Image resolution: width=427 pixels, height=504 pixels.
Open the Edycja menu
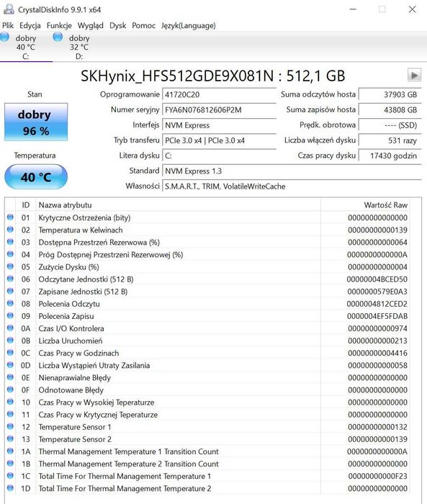(x=30, y=25)
